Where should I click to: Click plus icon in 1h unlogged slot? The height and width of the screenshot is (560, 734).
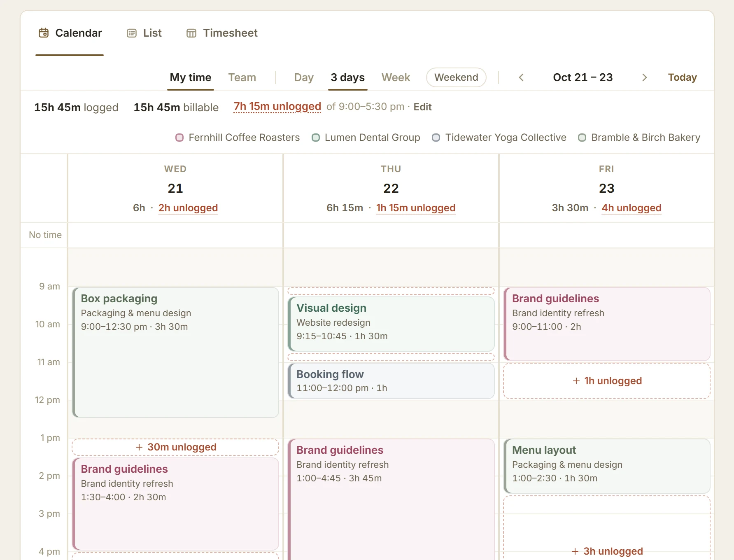pos(576,381)
